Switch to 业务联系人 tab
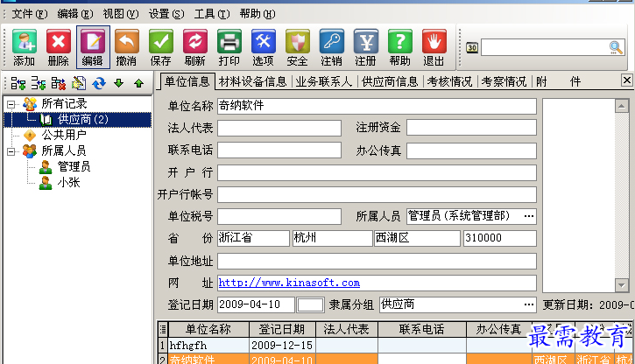 coord(324,81)
